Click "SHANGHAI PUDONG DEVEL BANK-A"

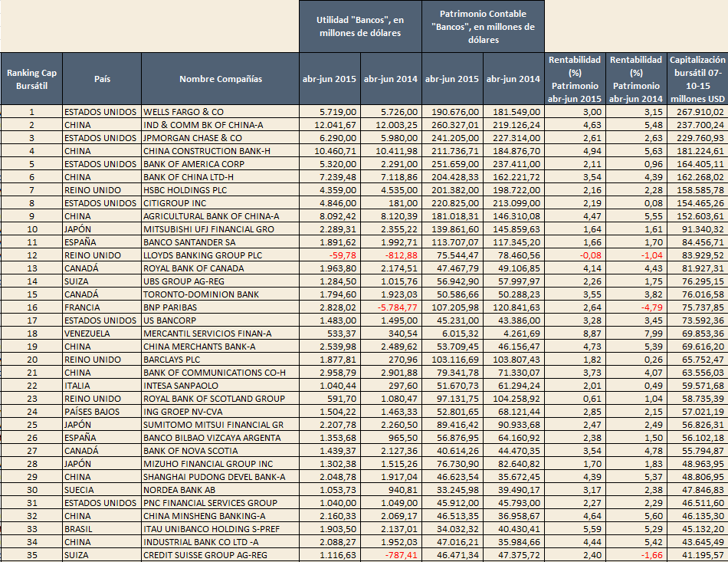point(221,476)
